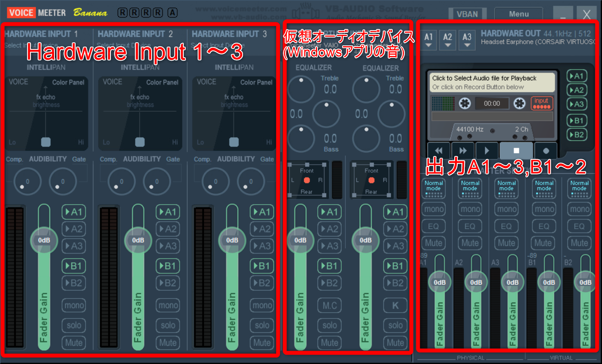Click the right cassette reel icon
The height and width of the screenshot is (364, 602).
[x=519, y=103]
